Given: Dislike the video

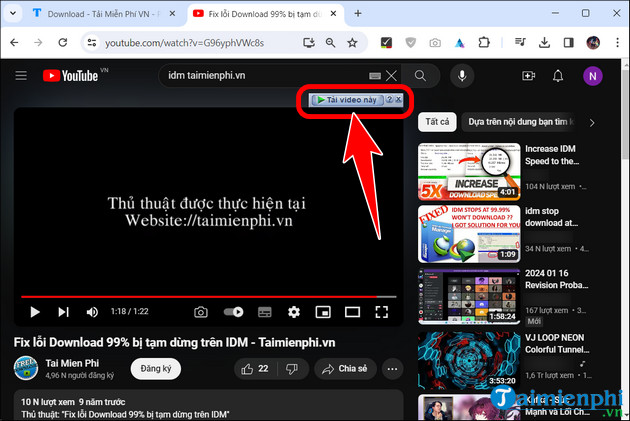Looking at the screenshot, I should click(292, 368).
